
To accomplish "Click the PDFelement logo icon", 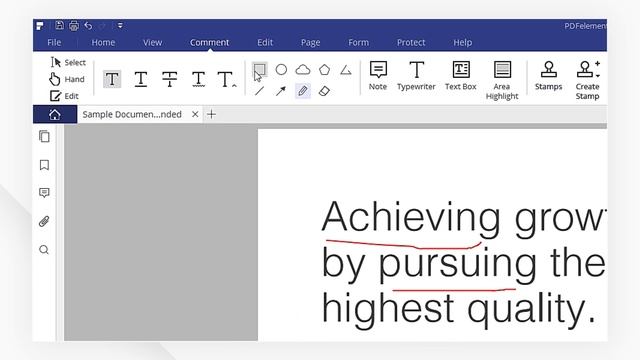I will click(40, 26).
